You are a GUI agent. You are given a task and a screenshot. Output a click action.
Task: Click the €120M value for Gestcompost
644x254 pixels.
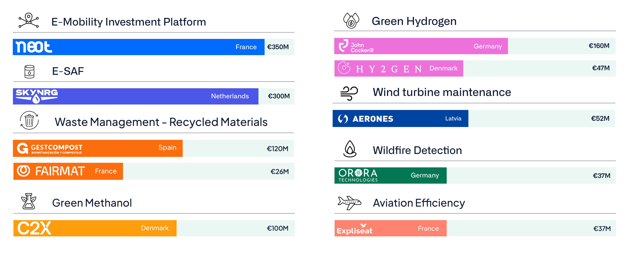tap(277, 149)
